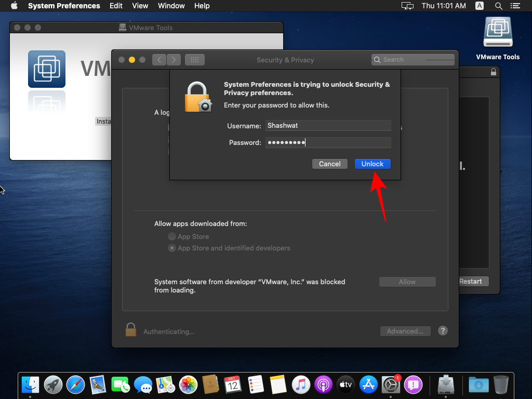Open System Preferences from the Dock
Viewport: 532px width, 399px height.
tap(390, 384)
